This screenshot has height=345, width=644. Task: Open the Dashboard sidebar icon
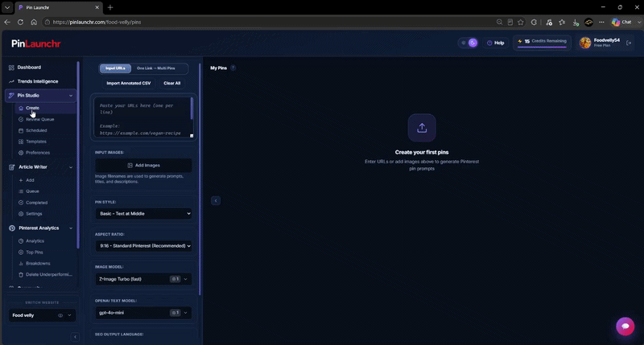(11, 68)
